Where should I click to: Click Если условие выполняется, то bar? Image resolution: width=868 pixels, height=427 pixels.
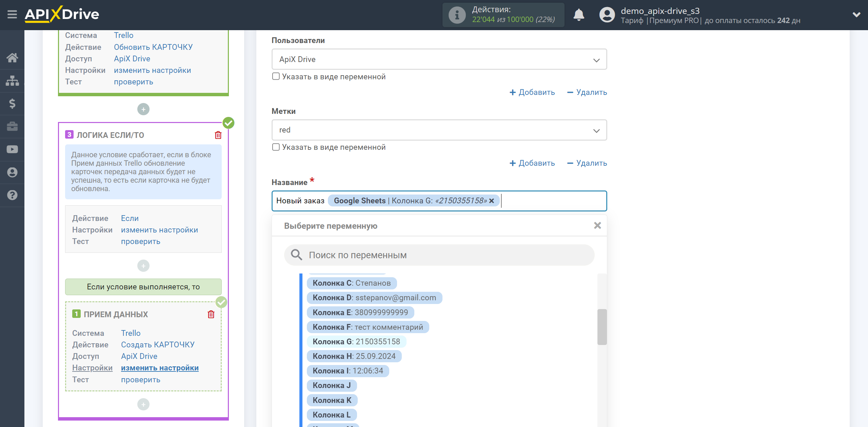(x=143, y=287)
